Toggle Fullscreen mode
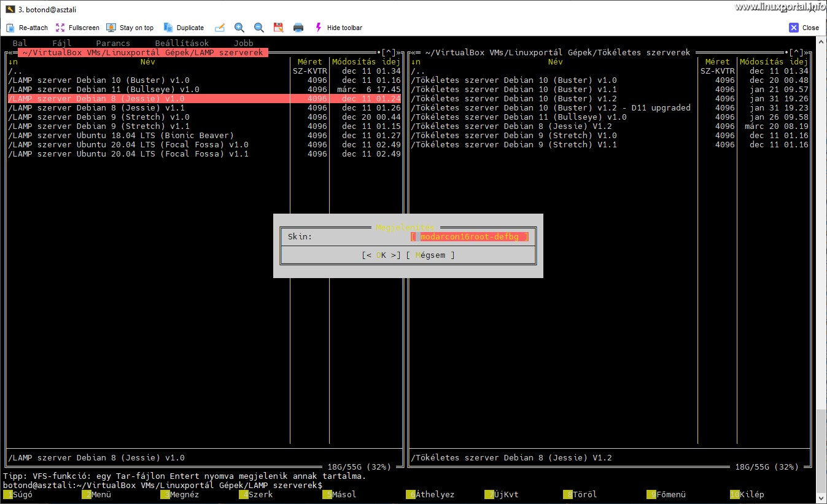The width and height of the screenshot is (827, 504). [60, 27]
